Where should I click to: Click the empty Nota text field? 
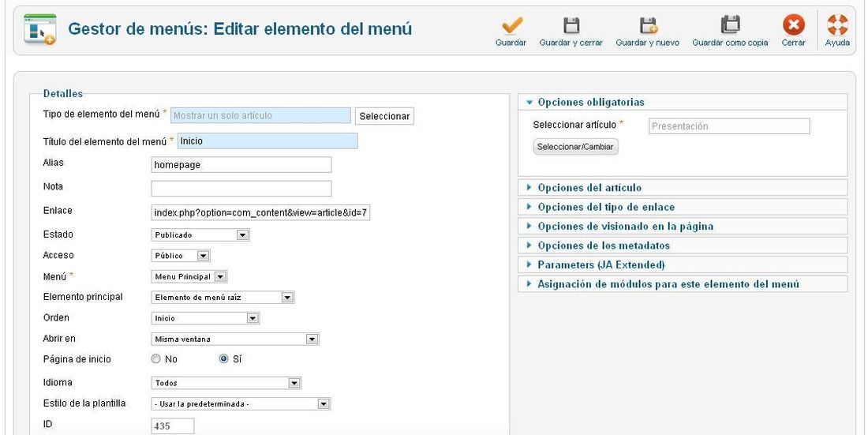coord(241,189)
